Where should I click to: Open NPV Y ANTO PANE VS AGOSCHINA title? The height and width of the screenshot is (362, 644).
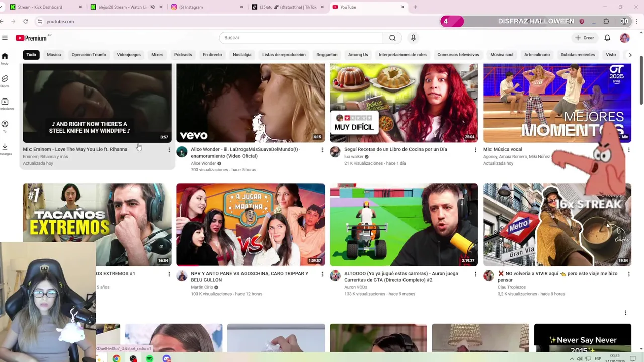tap(250, 277)
